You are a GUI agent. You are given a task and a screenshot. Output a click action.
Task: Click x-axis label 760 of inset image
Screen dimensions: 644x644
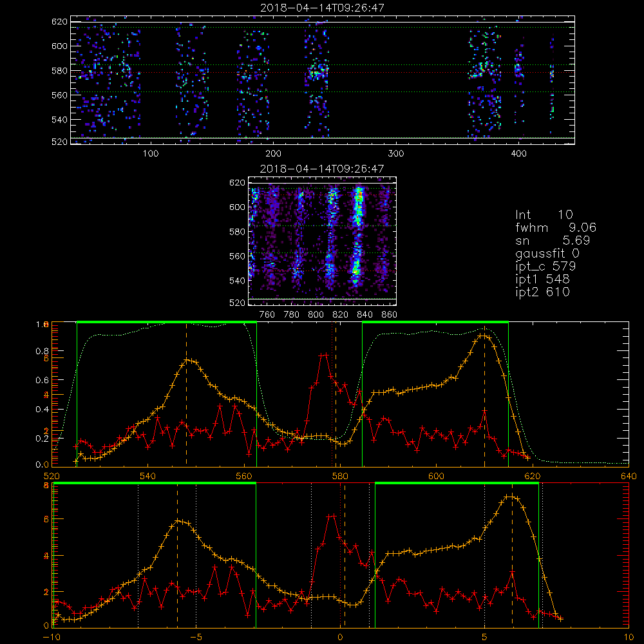pyautogui.click(x=267, y=315)
